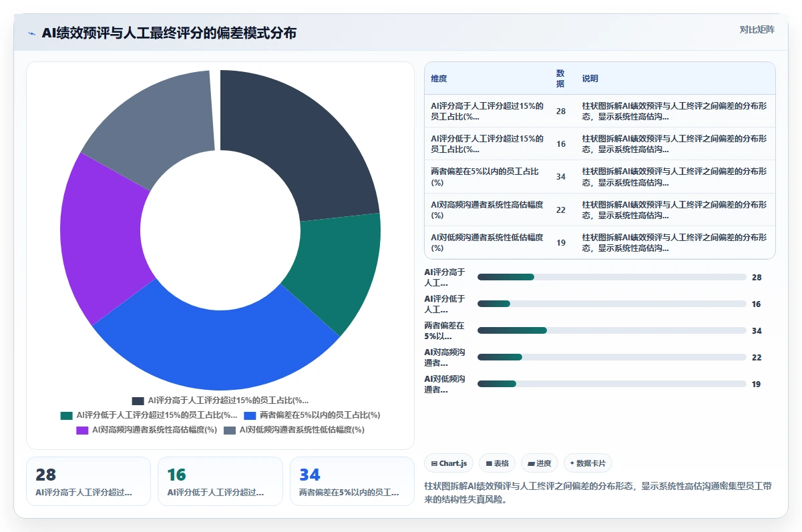Toggle legend swatch AI对高频沟通者系统性高估幅度
The image size is (802, 532).
(x=82, y=430)
